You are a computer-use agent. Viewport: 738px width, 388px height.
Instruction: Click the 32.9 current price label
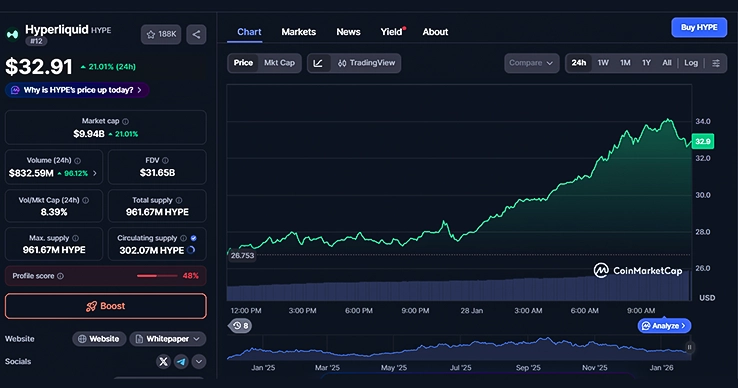pos(703,141)
